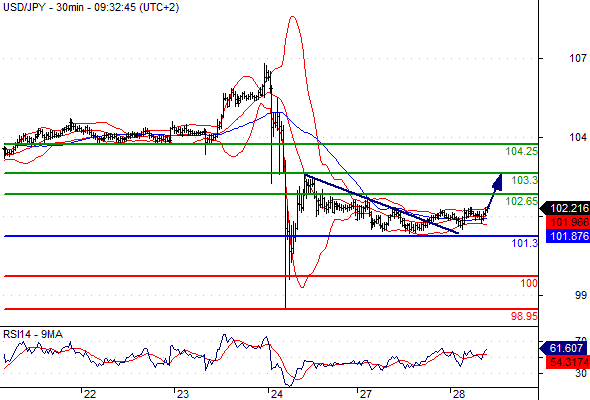Screen dimensions: 590x400
Task: Click the 103.3 green level label
Action: point(525,180)
